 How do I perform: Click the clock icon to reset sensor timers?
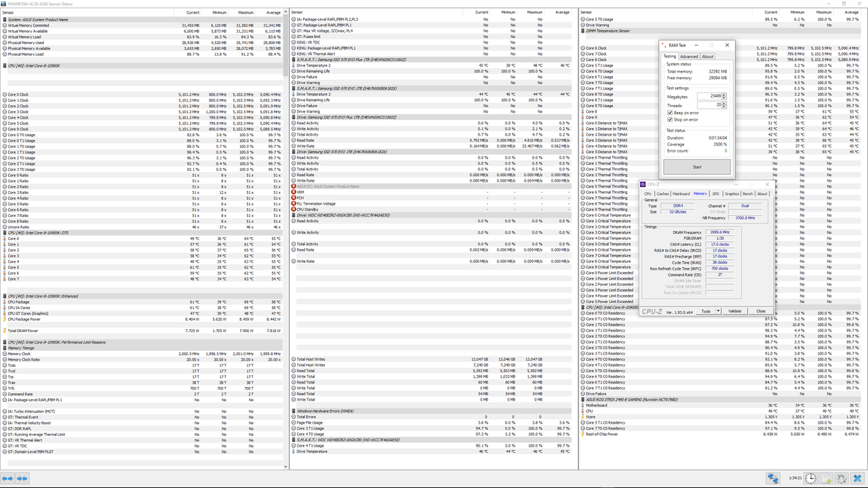tap(810, 479)
